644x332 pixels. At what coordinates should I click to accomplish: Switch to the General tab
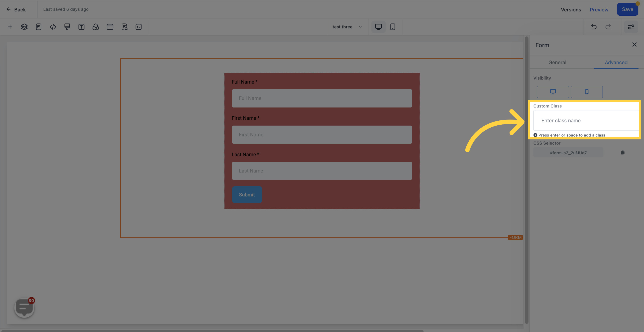[x=557, y=62]
